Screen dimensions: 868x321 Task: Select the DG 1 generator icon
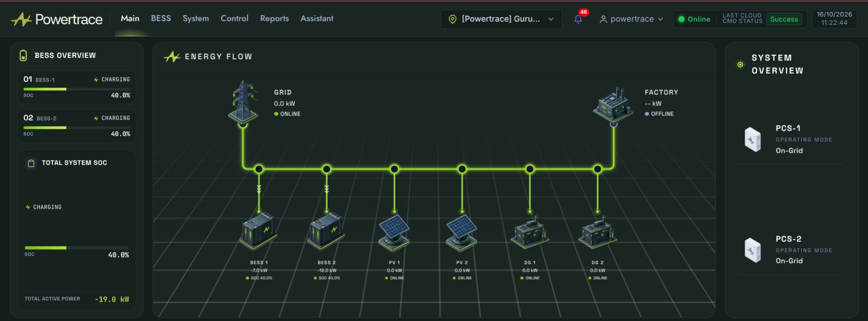530,233
